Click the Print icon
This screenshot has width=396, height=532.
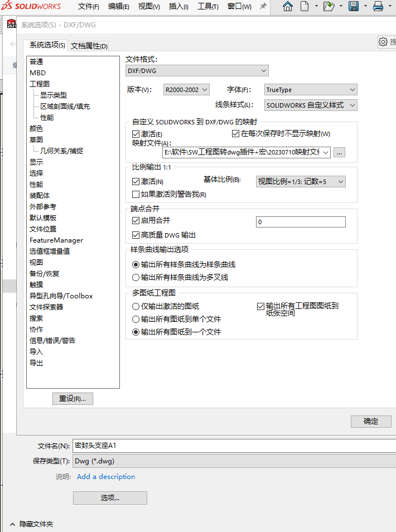(378, 6)
